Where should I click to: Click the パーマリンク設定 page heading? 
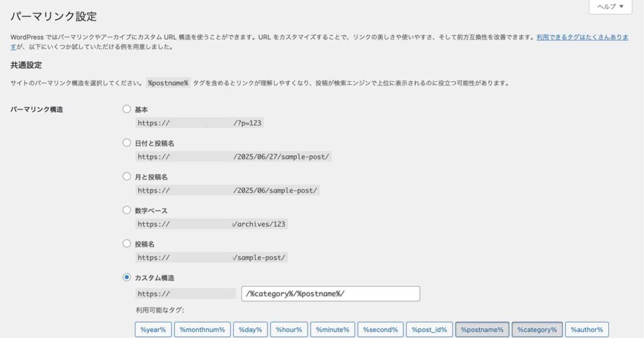54,16
